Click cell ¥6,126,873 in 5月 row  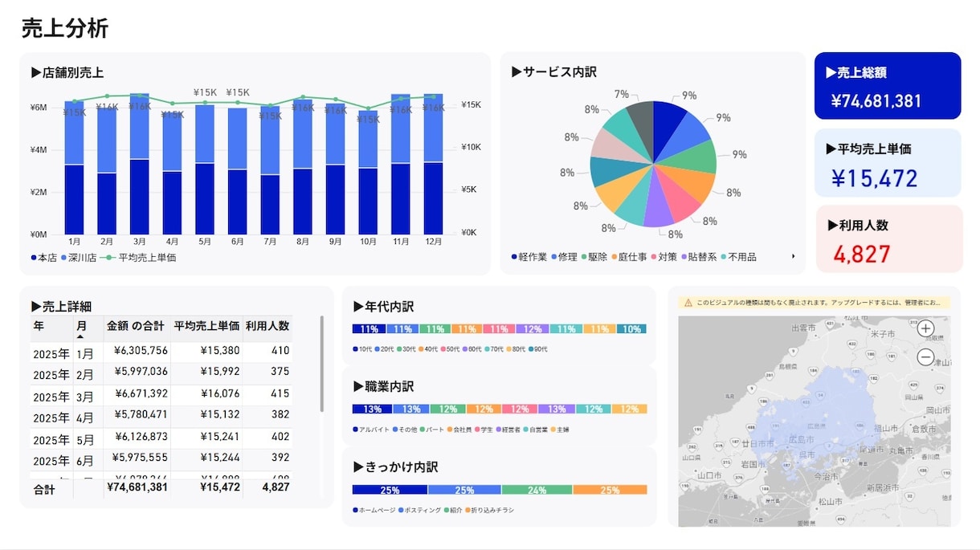pos(141,436)
